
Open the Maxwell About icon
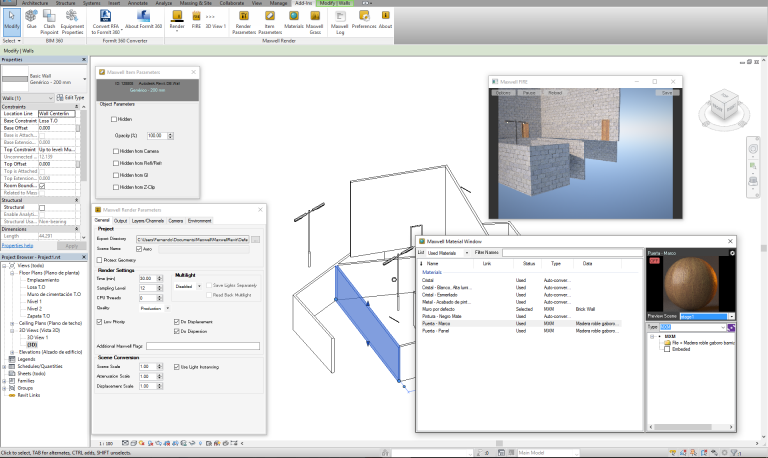tap(385, 20)
